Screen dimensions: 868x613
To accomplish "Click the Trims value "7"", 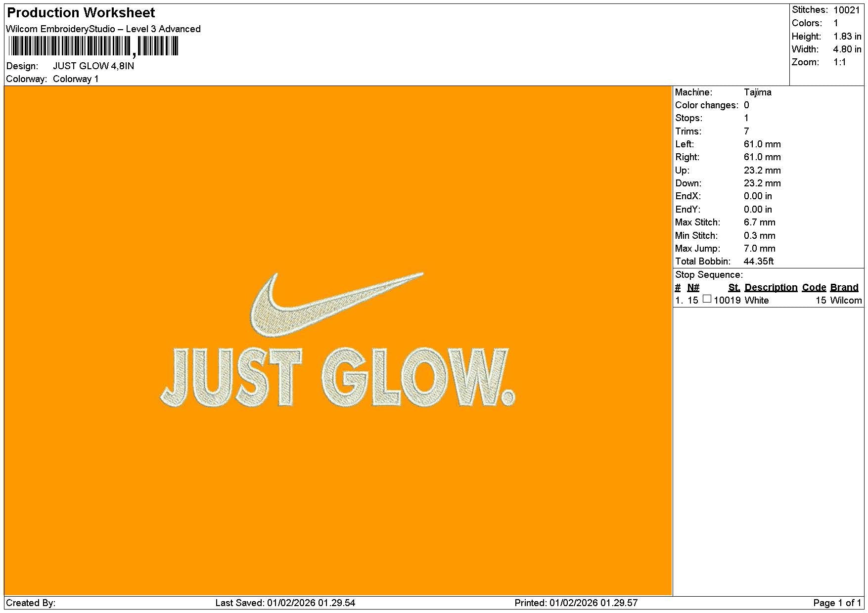I will [746, 131].
